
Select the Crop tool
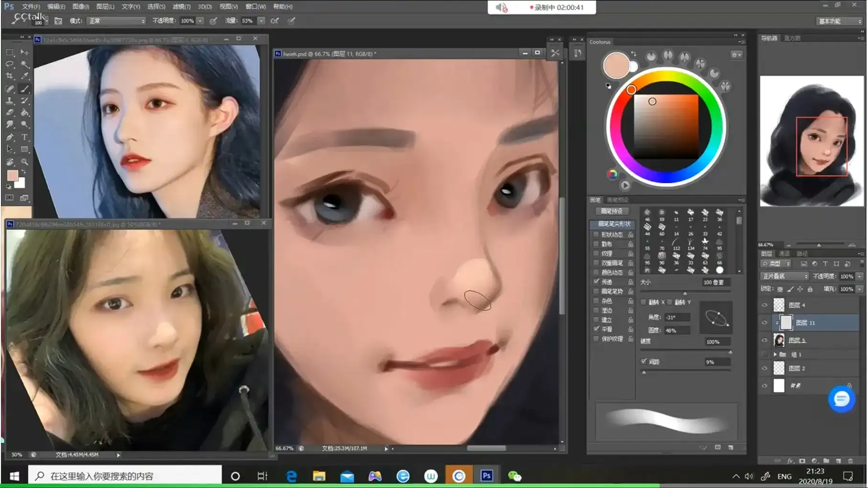pyautogui.click(x=10, y=76)
